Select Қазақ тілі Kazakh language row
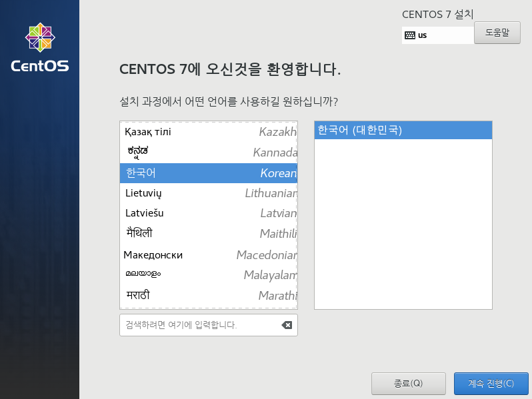Viewport: 532px width, 399px height. click(208, 132)
